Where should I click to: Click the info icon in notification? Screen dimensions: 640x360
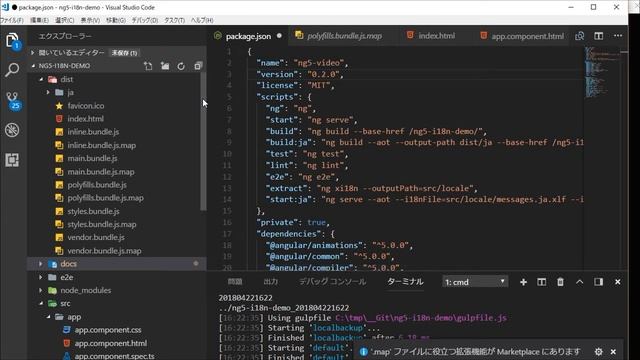tap(363, 351)
